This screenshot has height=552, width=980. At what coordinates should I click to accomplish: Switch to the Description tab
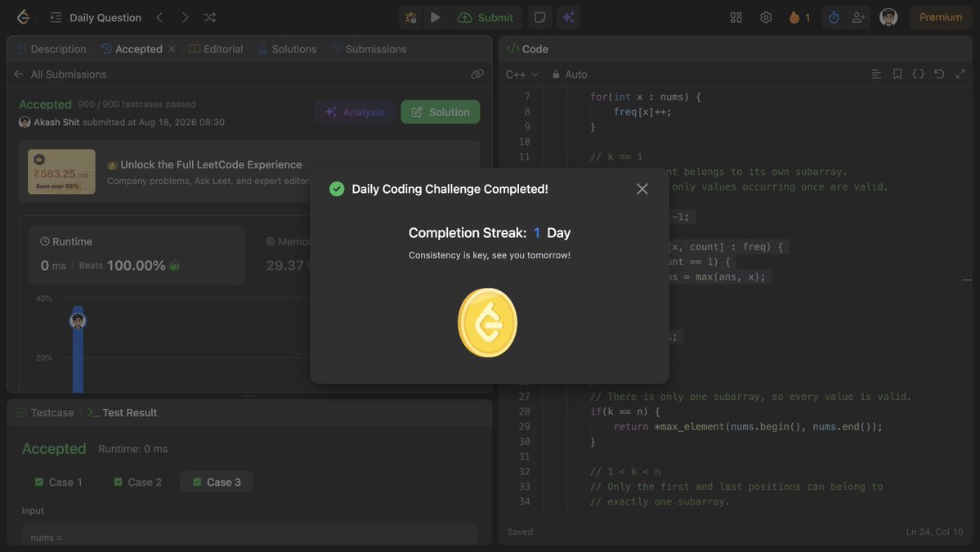pyautogui.click(x=51, y=49)
